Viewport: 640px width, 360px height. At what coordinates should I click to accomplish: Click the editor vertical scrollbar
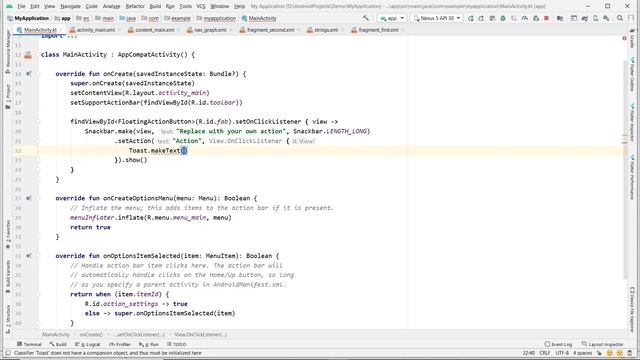(625, 169)
